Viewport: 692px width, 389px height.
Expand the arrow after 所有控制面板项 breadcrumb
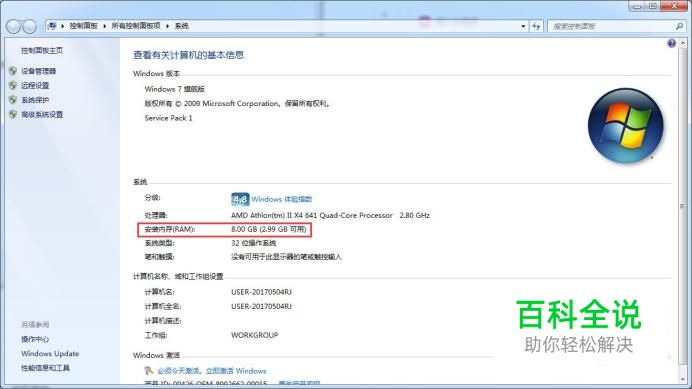(167, 26)
